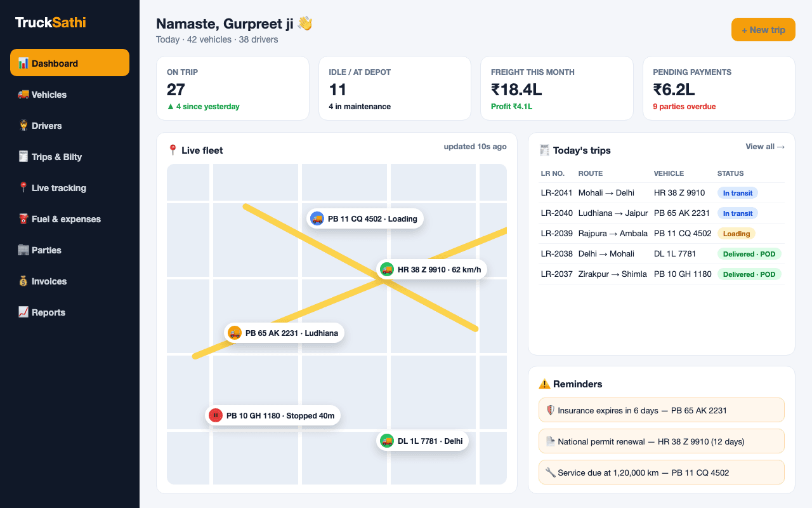
Task: Click the Zirakpur → Shimla route cell
Action: [x=613, y=274]
